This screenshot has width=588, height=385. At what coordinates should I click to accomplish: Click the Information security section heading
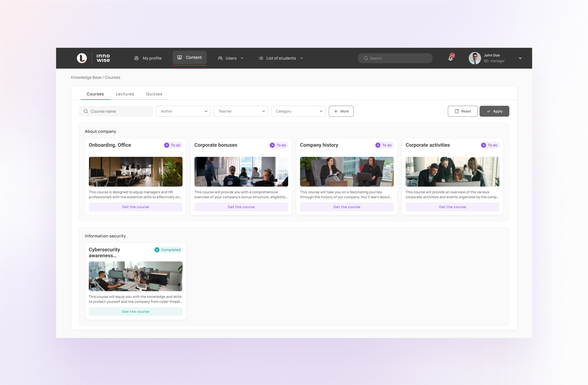coord(105,236)
